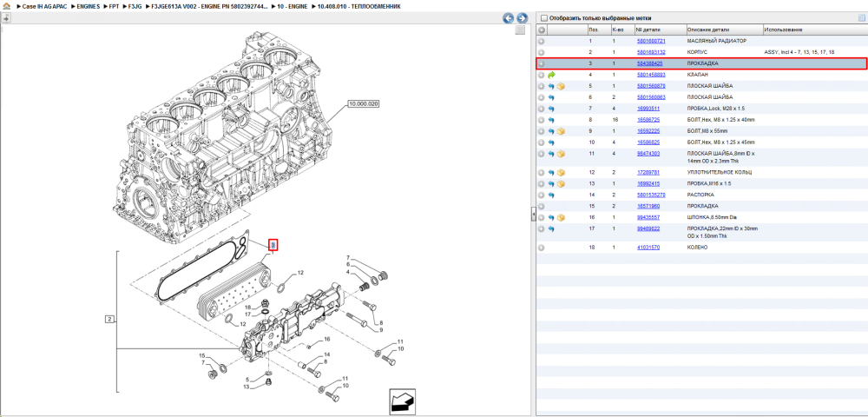
Task: Click box icon on ШПОНКА row
Action: [561, 218]
